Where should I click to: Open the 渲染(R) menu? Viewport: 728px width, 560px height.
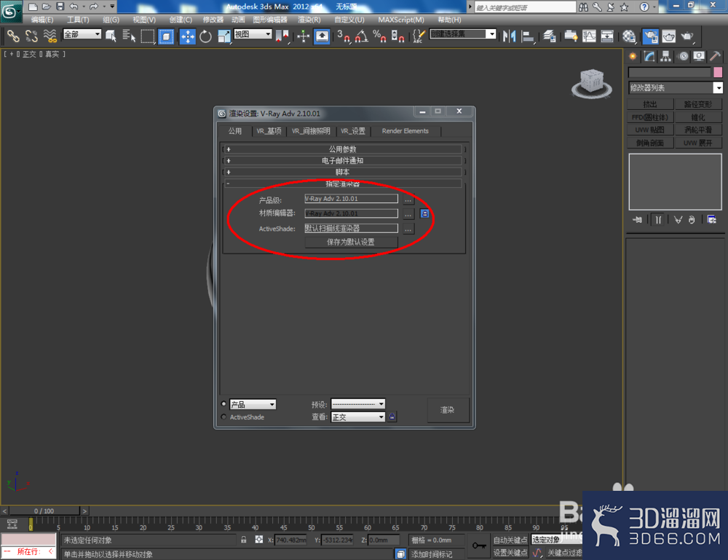(309, 20)
